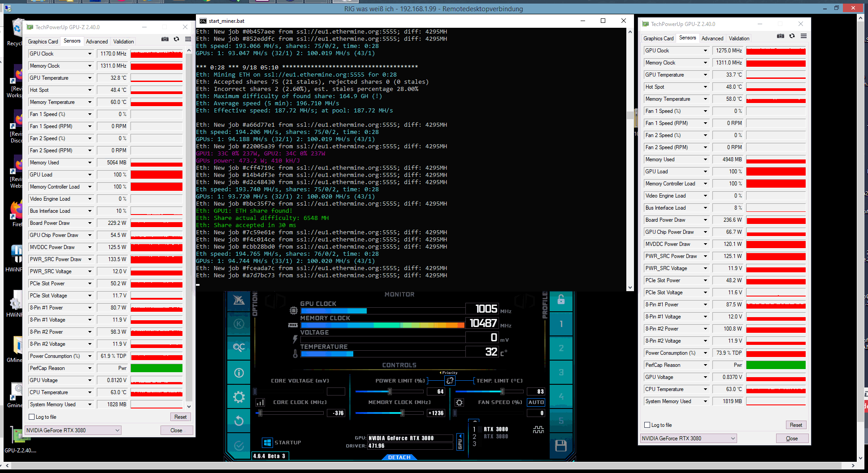
Task: Refresh sensors in the right GPU-Z window
Action: pyautogui.click(x=792, y=36)
